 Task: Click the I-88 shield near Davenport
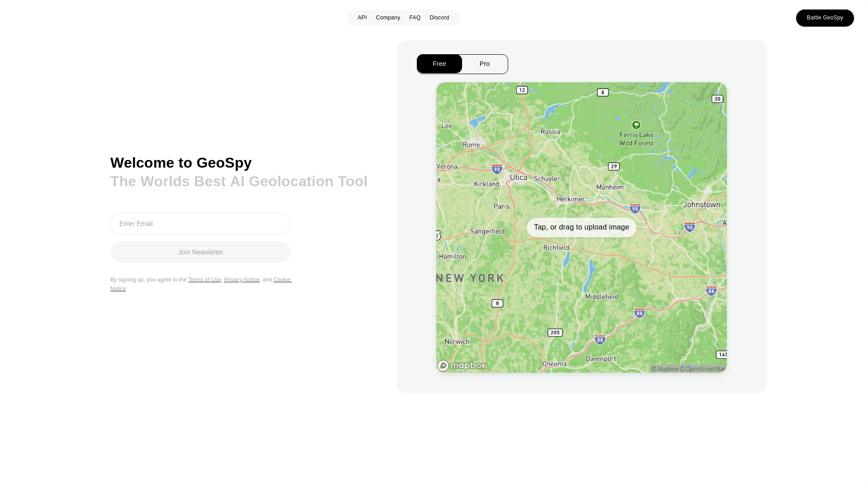tap(600, 339)
